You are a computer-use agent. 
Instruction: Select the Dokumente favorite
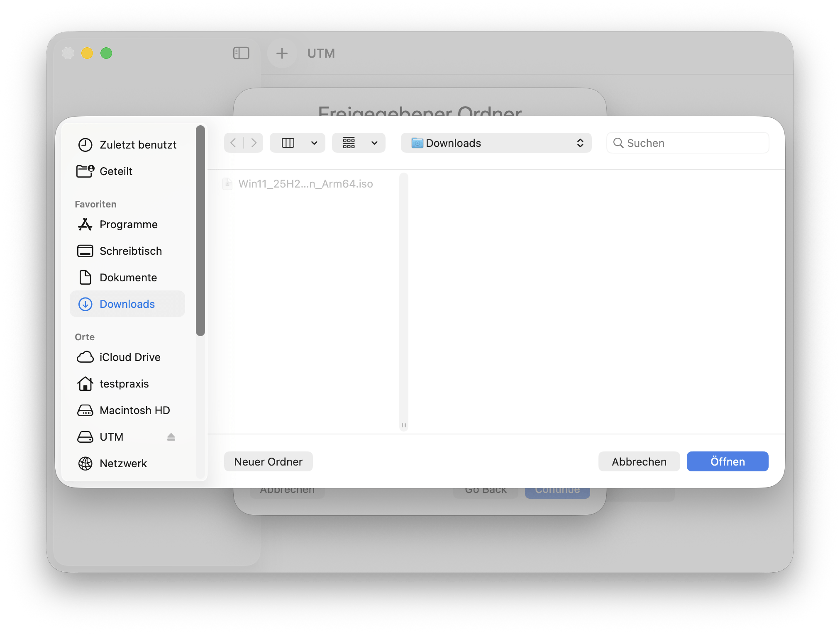(x=128, y=278)
